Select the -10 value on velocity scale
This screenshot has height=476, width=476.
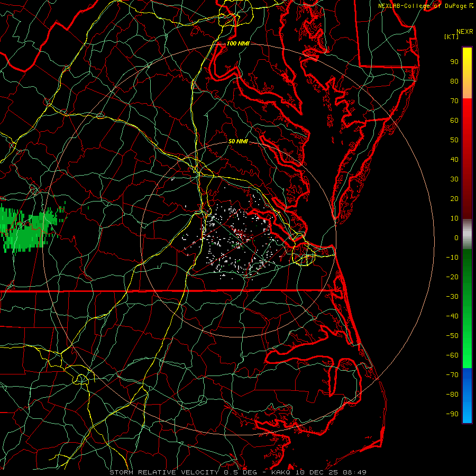click(452, 258)
